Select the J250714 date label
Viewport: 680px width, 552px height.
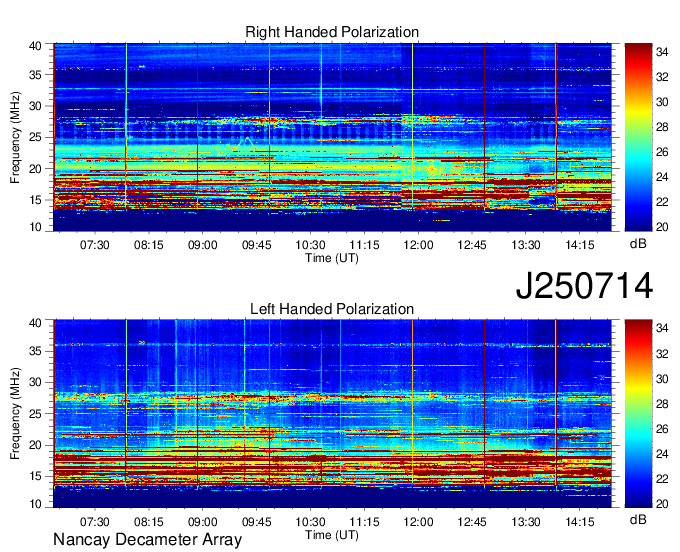(x=584, y=286)
